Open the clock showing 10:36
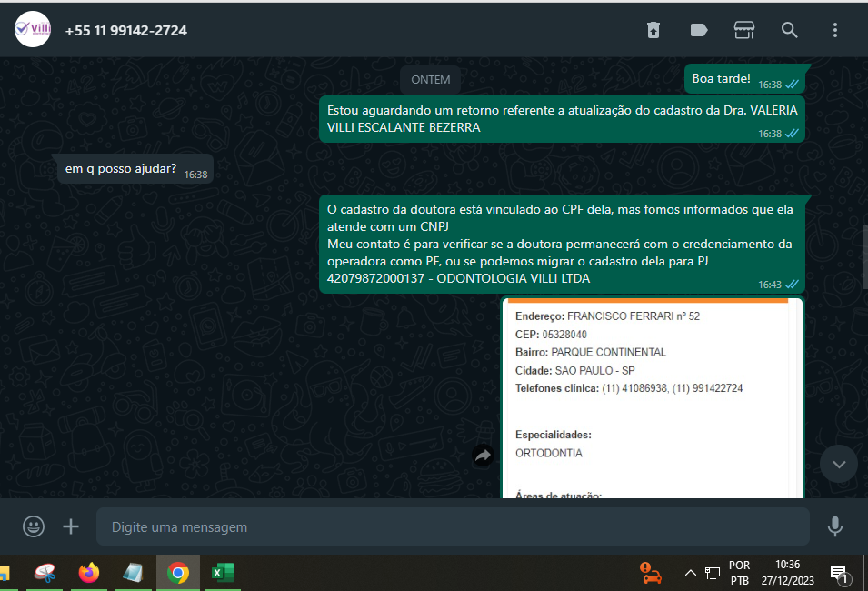 click(787, 573)
